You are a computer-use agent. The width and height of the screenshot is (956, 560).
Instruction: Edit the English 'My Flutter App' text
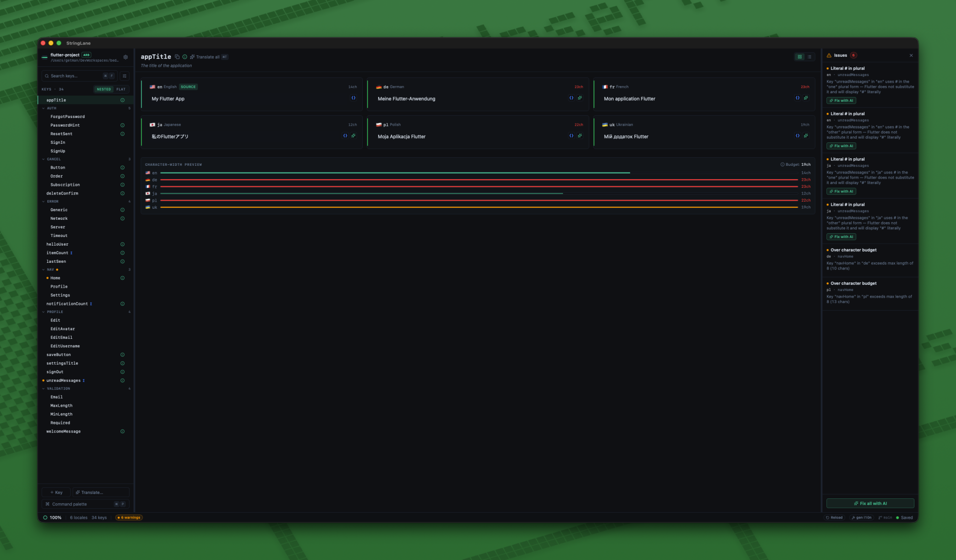coord(168,99)
